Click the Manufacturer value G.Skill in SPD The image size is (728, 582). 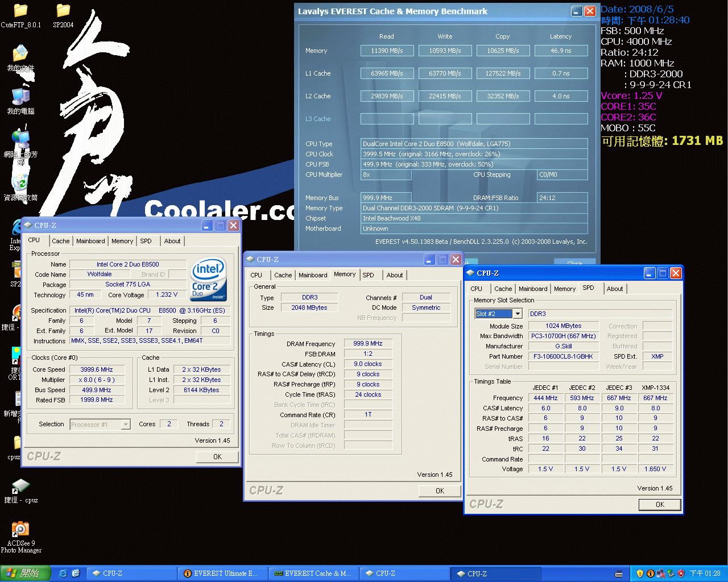pos(563,346)
